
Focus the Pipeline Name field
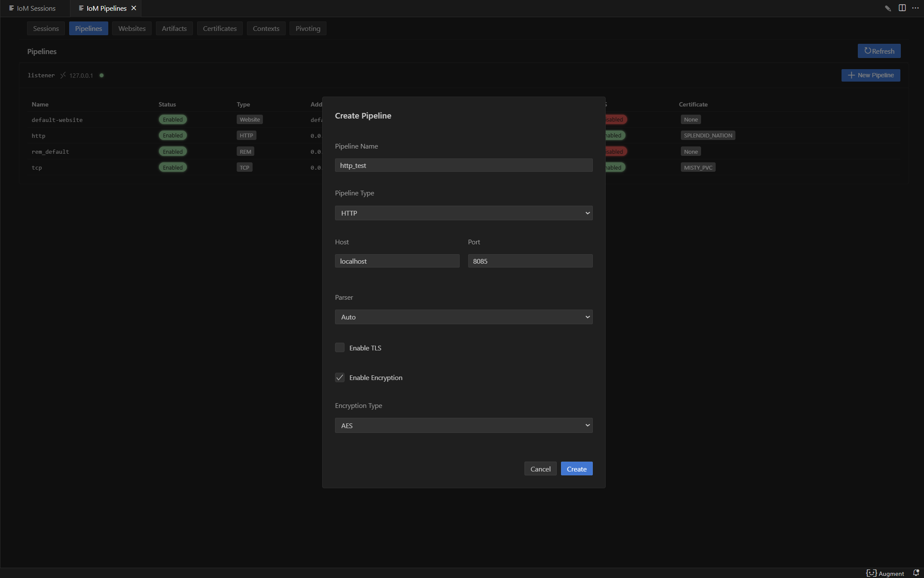(464, 165)
